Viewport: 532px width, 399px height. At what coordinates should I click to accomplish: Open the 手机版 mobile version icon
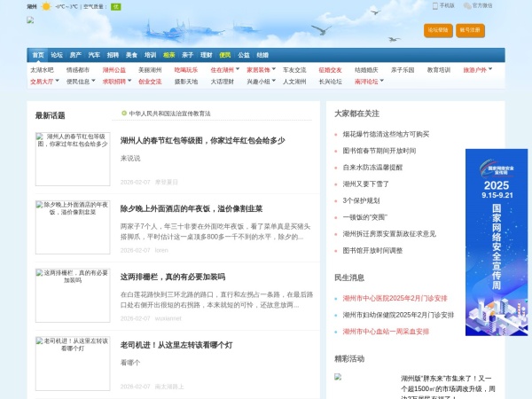[x=435, y=5]
